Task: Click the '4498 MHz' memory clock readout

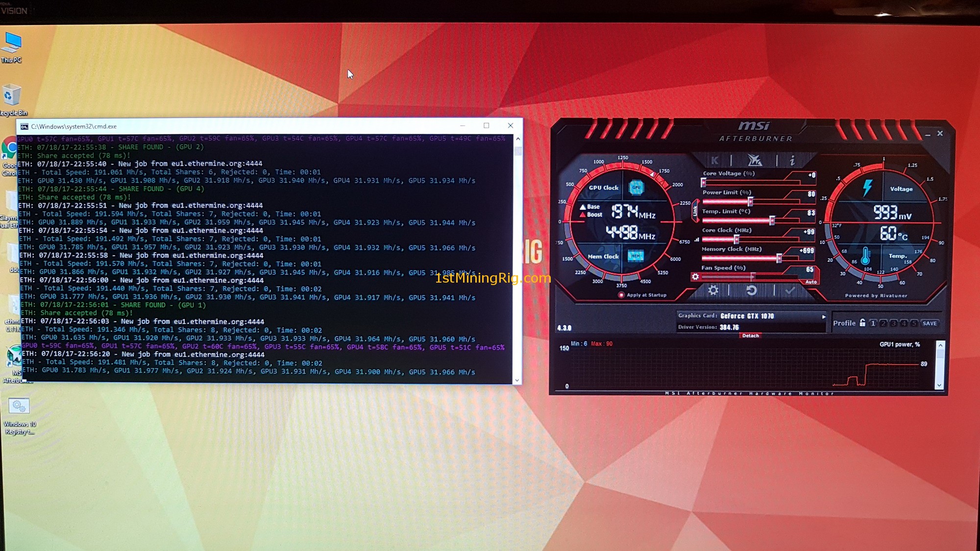Action: click(x=630, y=233)
